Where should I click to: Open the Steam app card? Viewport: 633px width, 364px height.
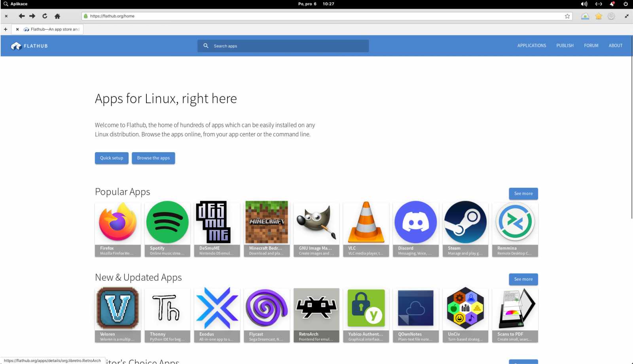click(465, 229)
